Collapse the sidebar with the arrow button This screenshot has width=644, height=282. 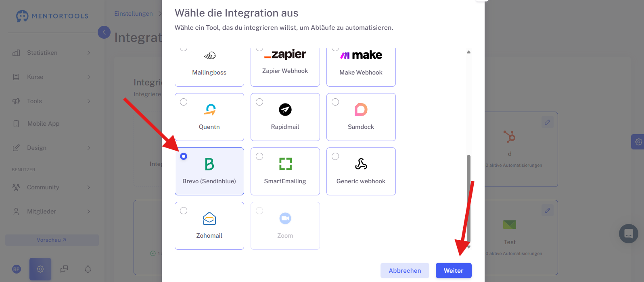[x=104, y=32]
